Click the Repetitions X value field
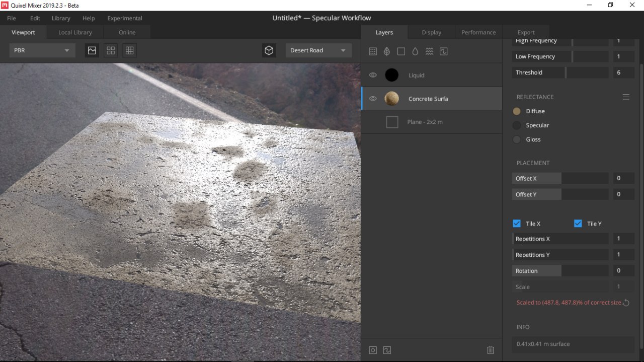The width and height of the screenshot is (644, 362). 623,239
